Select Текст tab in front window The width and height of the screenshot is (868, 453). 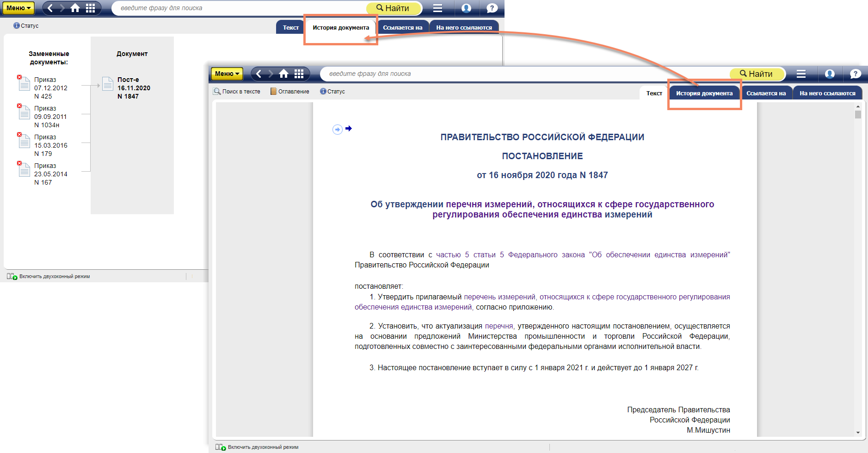[654, 93]
